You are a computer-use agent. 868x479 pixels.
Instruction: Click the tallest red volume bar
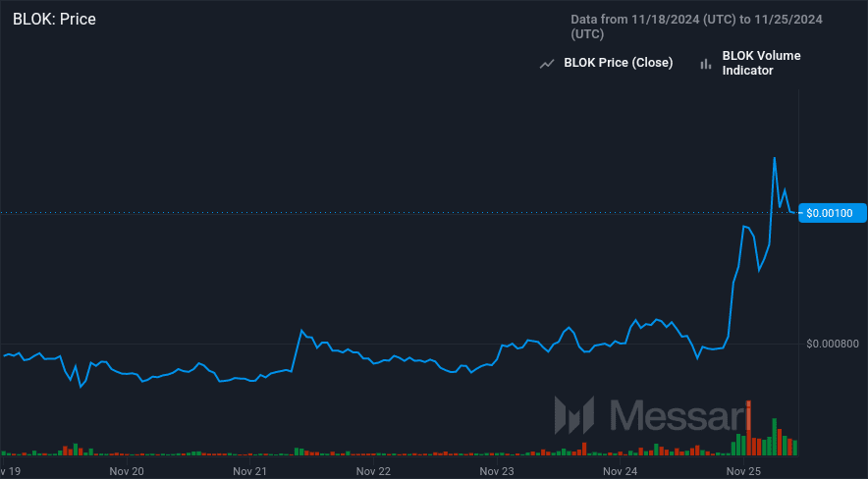(749, 430)
